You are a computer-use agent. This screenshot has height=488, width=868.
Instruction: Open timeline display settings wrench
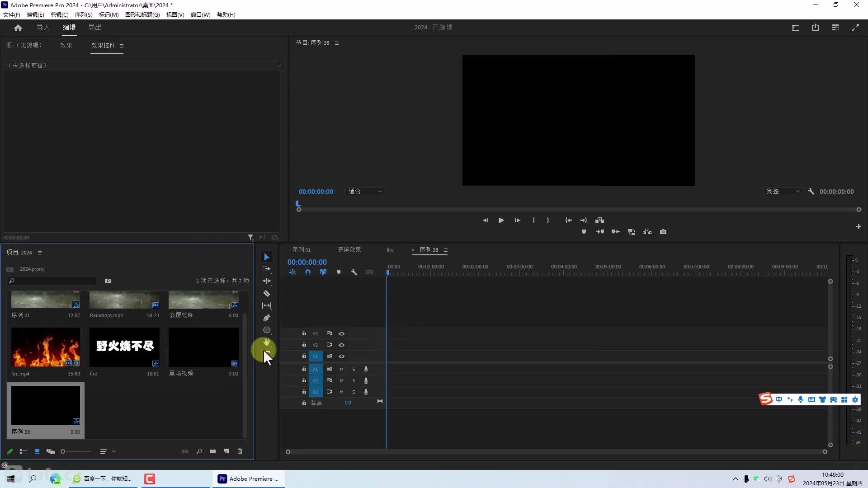coord(354,272)
